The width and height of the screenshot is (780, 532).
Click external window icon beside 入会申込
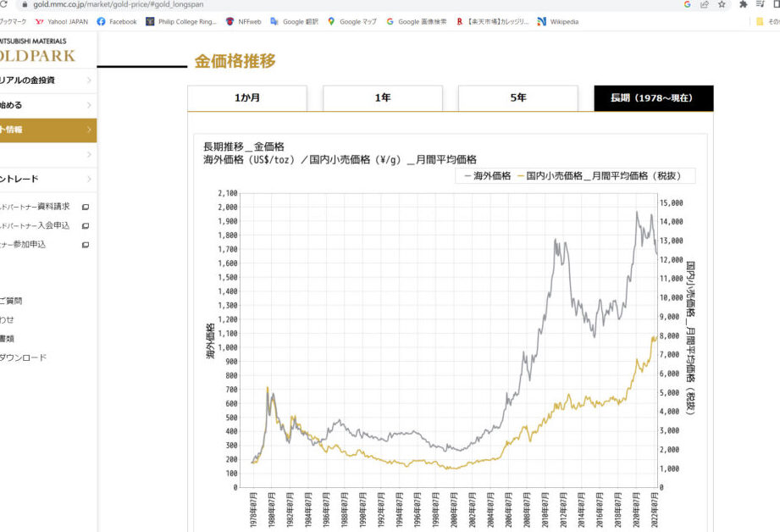coord(86,226)
